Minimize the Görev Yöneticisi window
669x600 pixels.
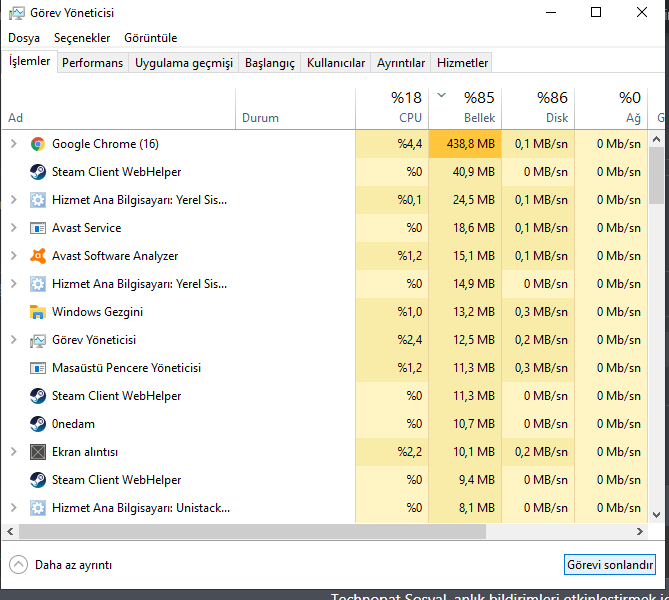click(x=551, y=12)
